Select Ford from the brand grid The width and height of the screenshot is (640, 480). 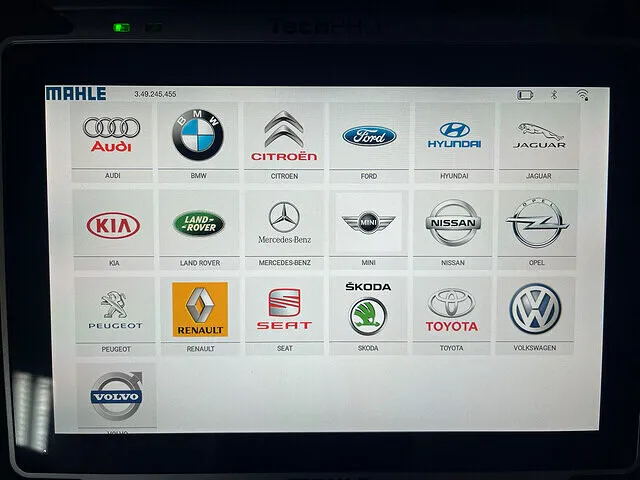click(x=369, y=138)
